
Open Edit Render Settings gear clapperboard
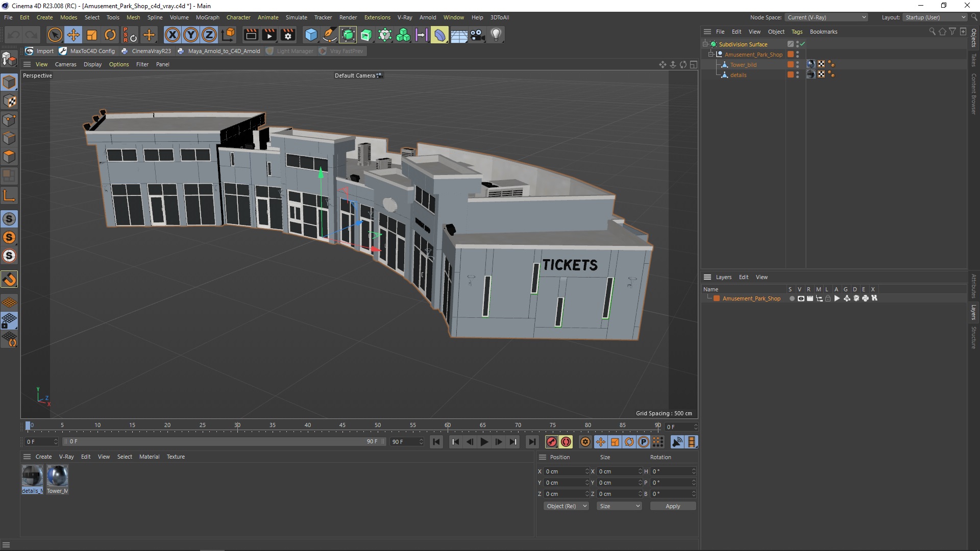[x=288, y=35]
